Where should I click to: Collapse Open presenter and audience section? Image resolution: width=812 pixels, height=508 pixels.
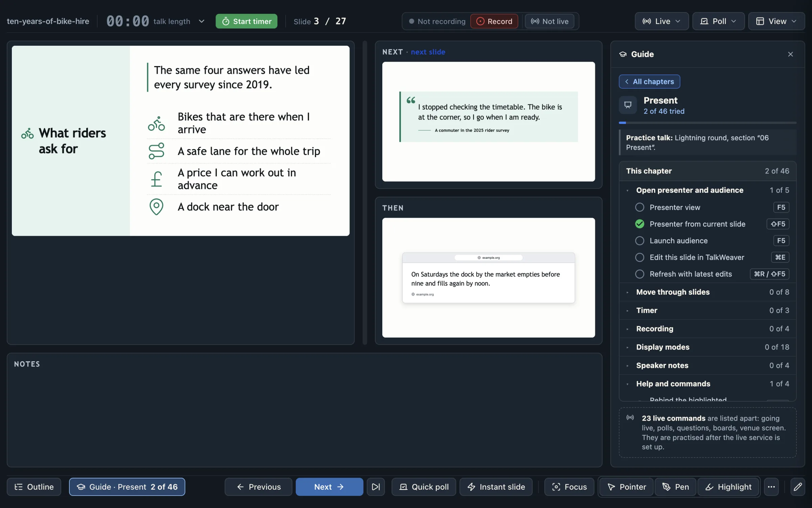pyautogui.click(x=707, y=190)
